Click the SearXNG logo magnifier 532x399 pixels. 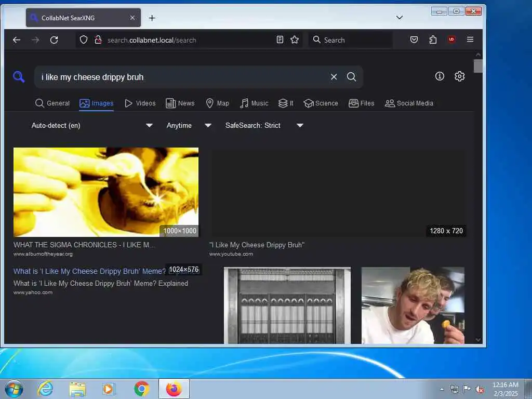[19, 77]
